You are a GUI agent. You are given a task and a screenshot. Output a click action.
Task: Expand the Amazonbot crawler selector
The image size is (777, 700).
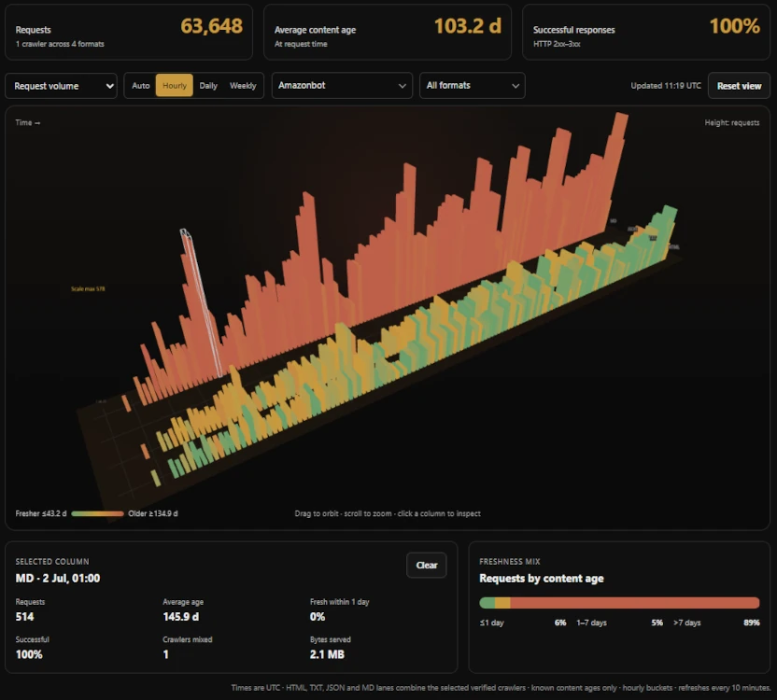coord(342,85)
